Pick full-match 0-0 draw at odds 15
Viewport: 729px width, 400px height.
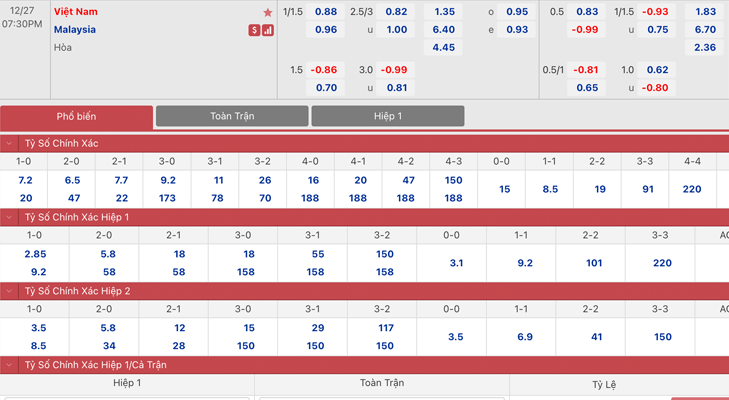(x=504, y=189)
